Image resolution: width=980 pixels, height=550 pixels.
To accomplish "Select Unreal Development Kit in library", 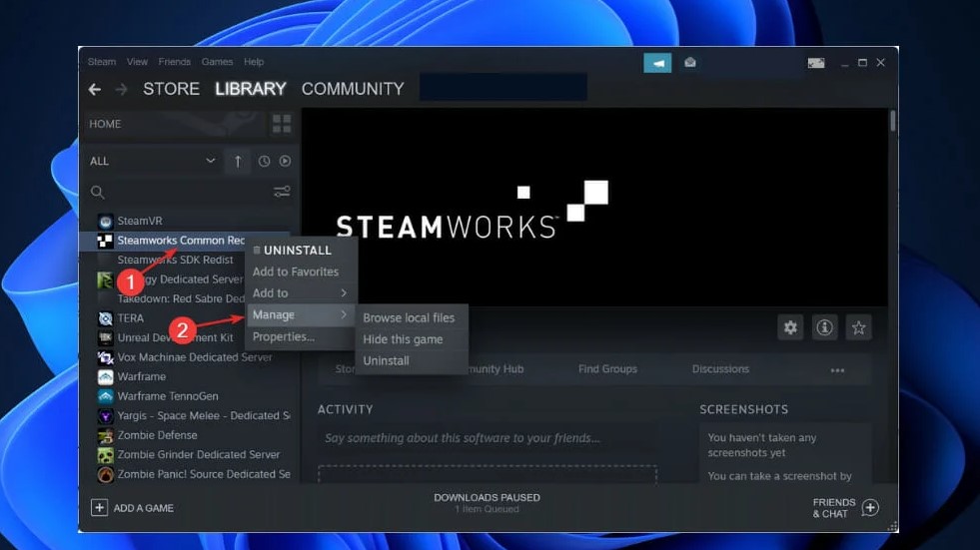I will click(174, 337).
